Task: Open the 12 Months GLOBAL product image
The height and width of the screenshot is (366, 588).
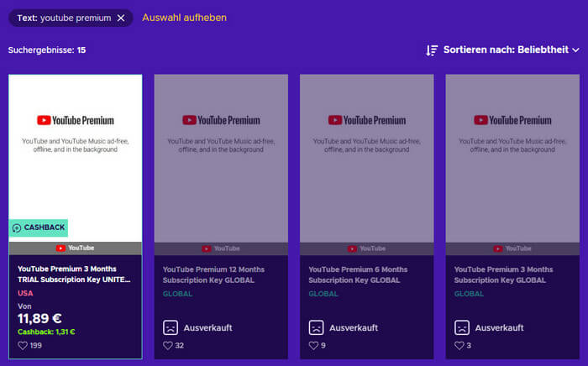Action: click(221, 158)
